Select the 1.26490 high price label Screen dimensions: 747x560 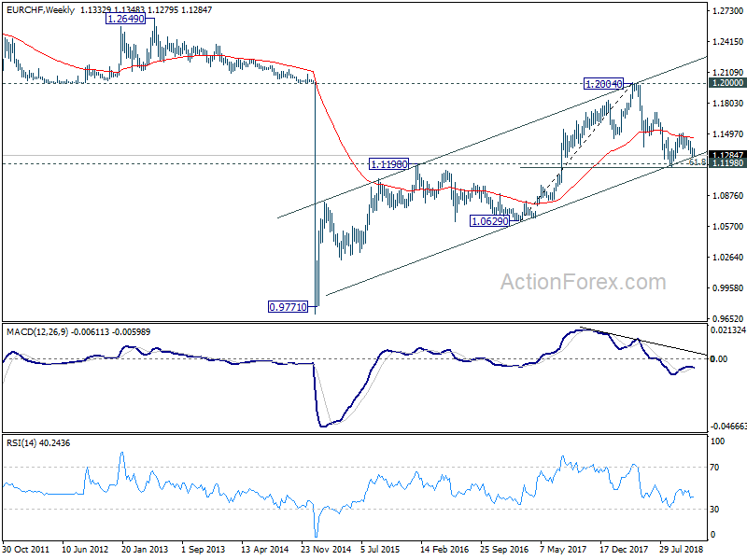pyautogui.click(x=125, y=19)
